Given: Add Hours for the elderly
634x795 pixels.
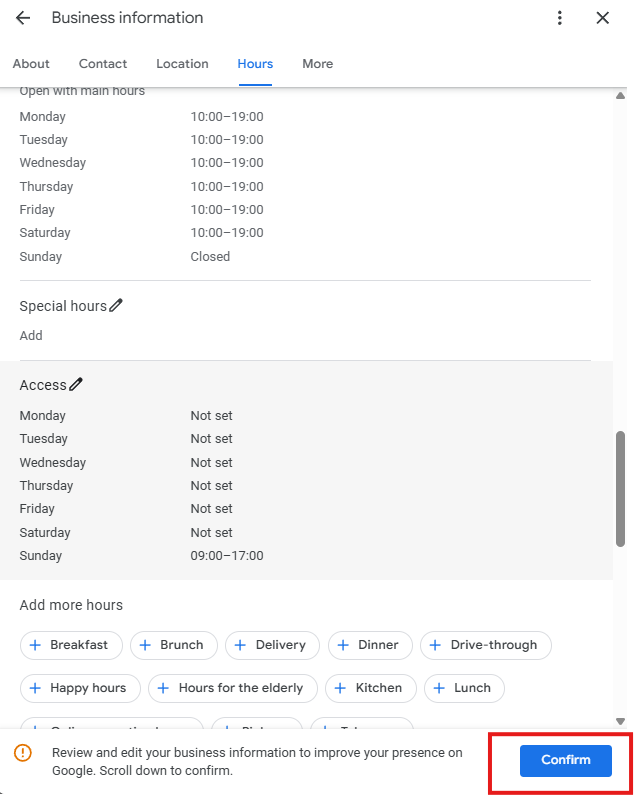Looking at the screenshot, I should point(233,688).
